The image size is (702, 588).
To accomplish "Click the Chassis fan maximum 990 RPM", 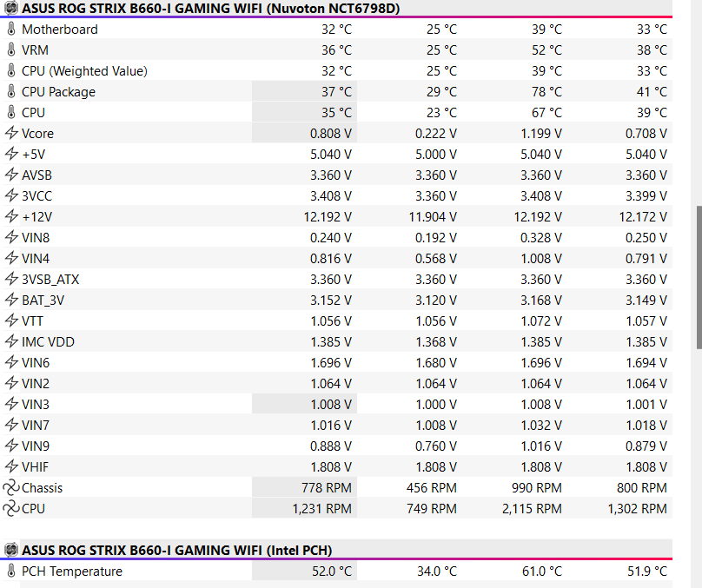I will [x=537, y=488].
